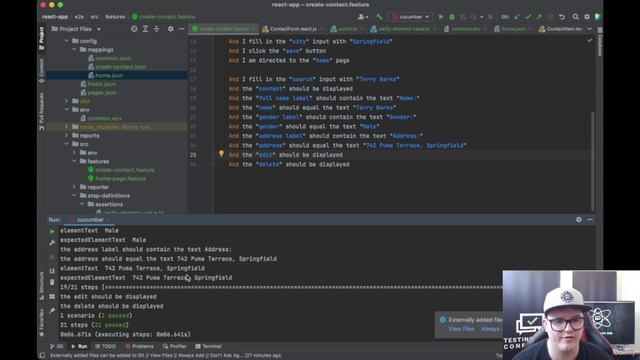Click the "1 scenario" summary line in Run output
Screen dimensions: 640x360
[96, 316]
